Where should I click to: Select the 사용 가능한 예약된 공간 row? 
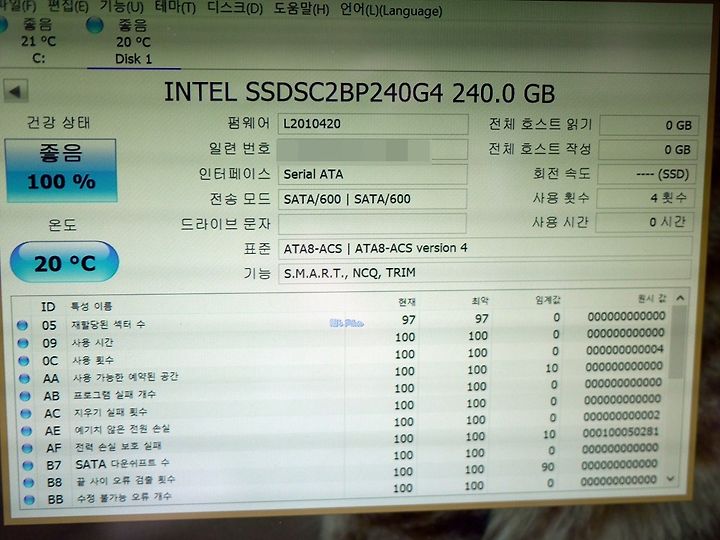344,374
